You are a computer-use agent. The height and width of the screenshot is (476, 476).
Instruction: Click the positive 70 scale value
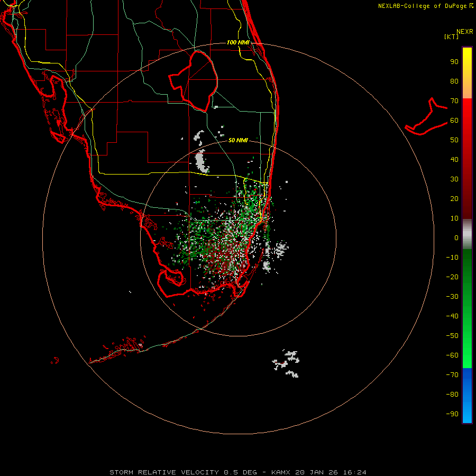pyautogui.click(x=454, y=101)
